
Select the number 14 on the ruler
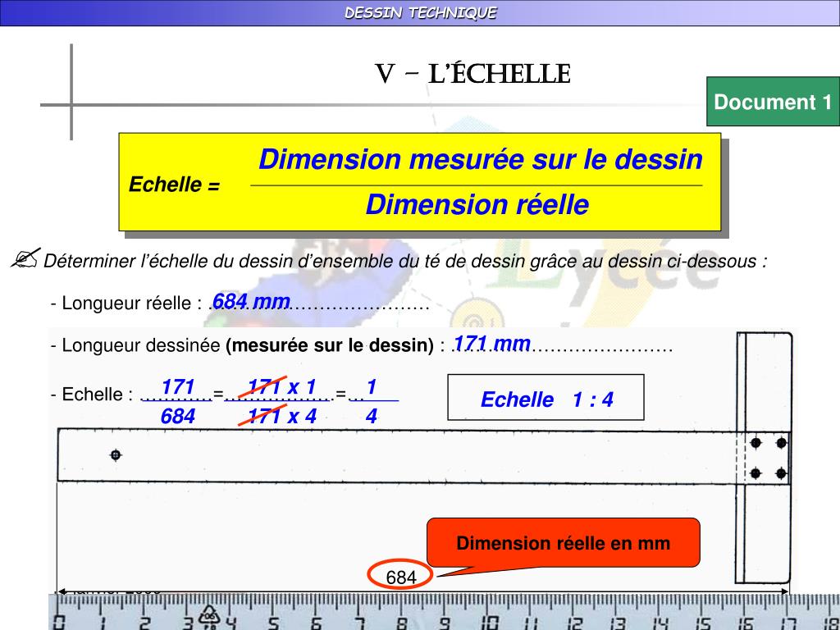click(x=660, y=623)
